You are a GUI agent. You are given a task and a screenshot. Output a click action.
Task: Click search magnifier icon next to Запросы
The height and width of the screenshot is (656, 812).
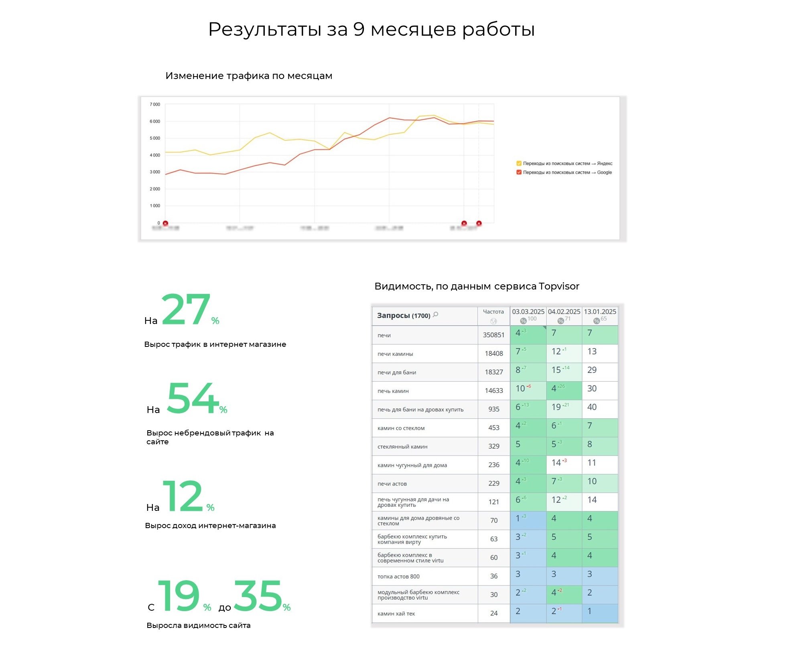coord(436,315)
